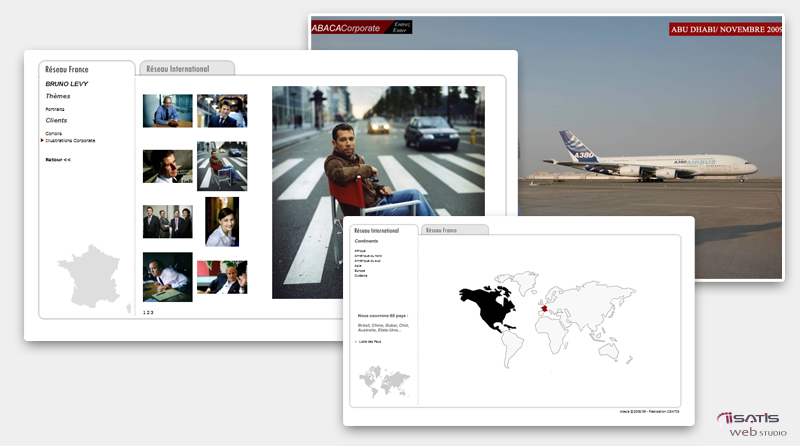800x446 pixels.
Task: Open thumbnail of three businessmen standing
Action: [x=167, y=222]
